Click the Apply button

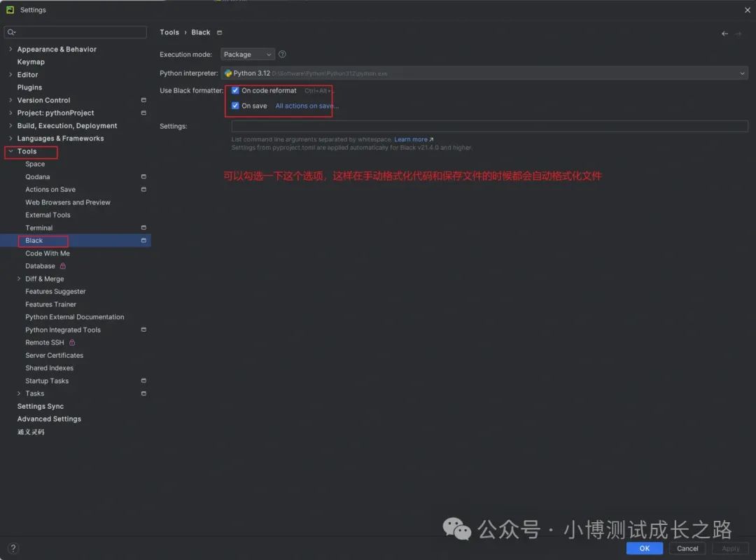point(730,548)
